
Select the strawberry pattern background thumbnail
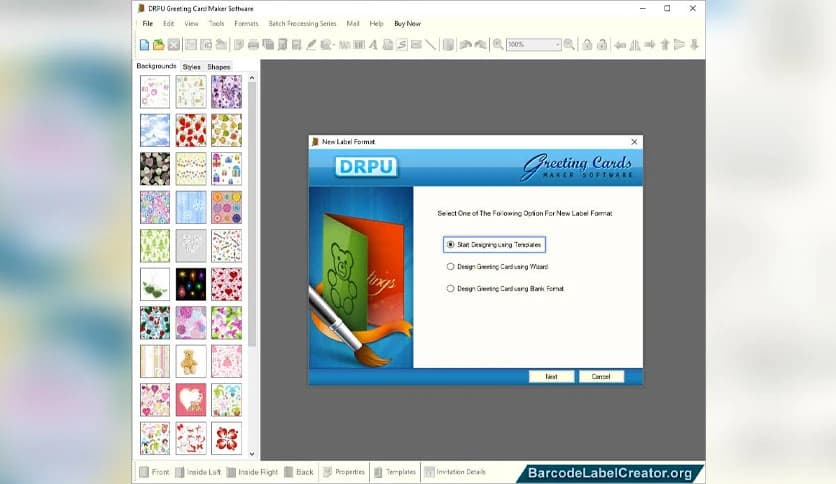pos(191,130)
